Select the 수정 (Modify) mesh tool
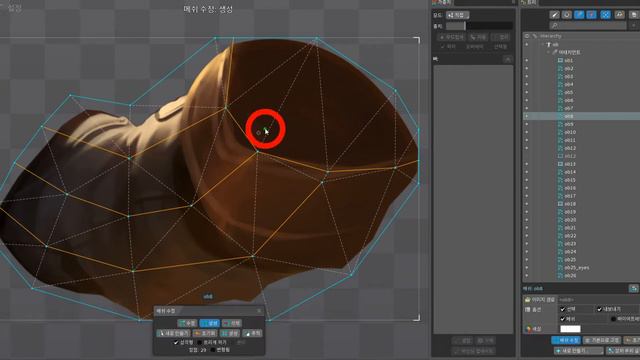Viewport: 640px width, 360px height. [188, 323]
